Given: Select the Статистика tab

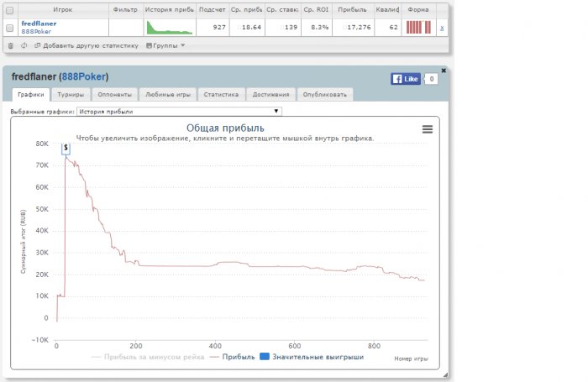Looking at the screenshot, I should pyautogui.click(x=221, y=95).
